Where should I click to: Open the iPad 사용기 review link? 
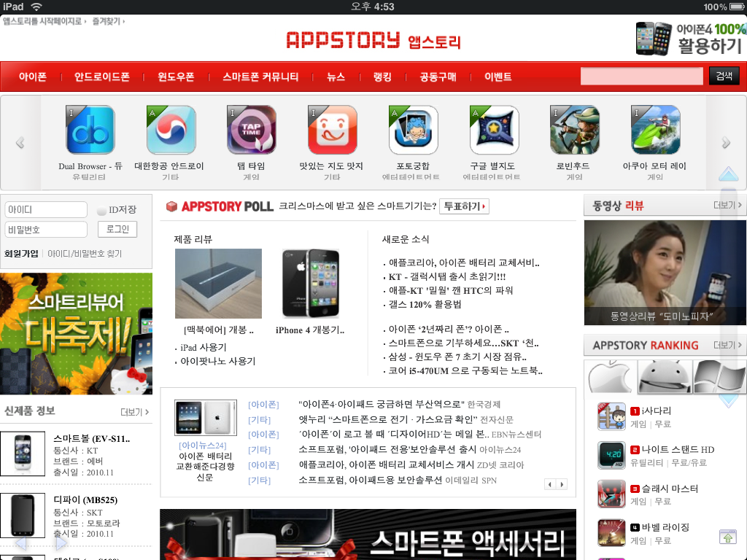[x=204, y=348]
